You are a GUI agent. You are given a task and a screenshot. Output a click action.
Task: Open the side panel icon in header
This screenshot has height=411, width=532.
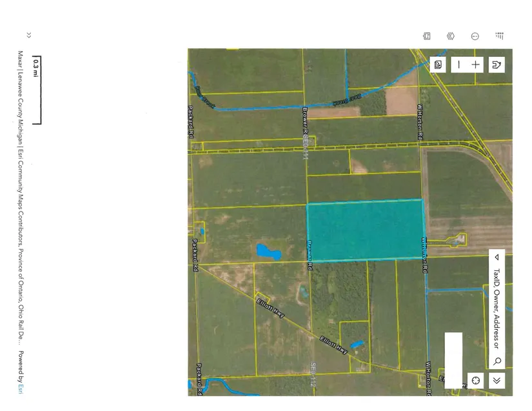pos(426,36)
